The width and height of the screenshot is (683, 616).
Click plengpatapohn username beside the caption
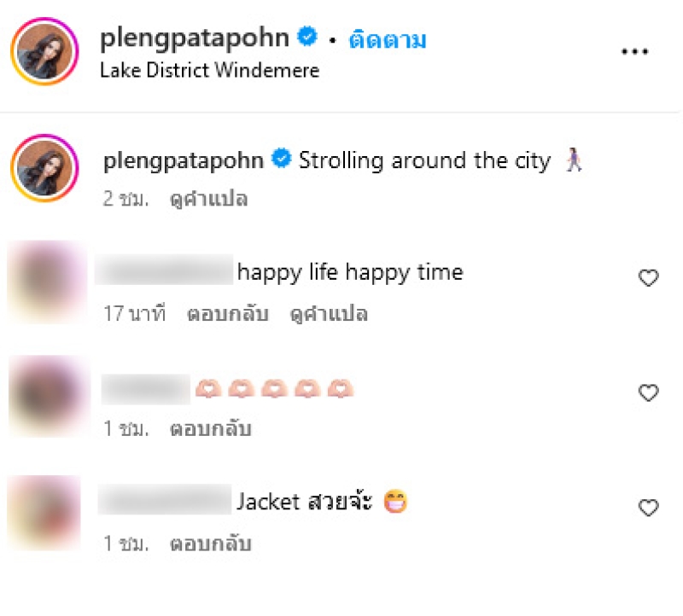[184, 161]
